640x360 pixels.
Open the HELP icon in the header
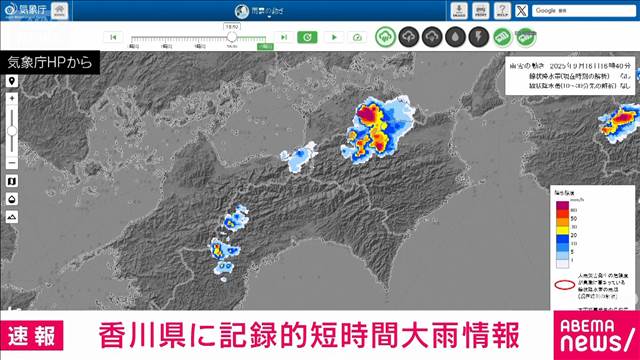click(x=502, y=11)
